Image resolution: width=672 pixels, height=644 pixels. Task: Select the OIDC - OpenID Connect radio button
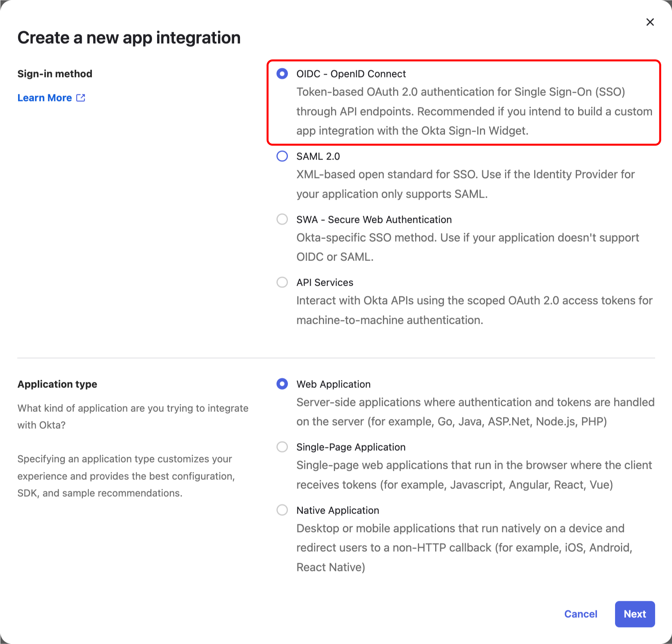point(282,73)
